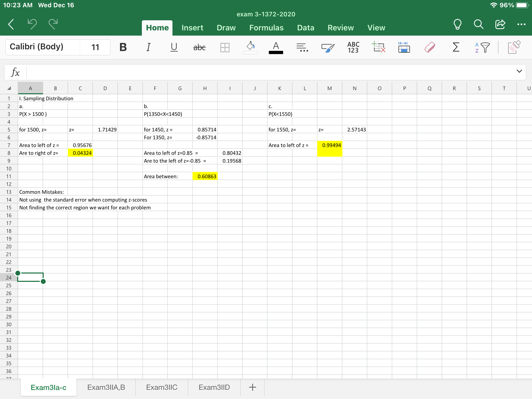Open Insert and Delete Cells icon
Viewport: 532px width, 399px height.
point(379,47)
